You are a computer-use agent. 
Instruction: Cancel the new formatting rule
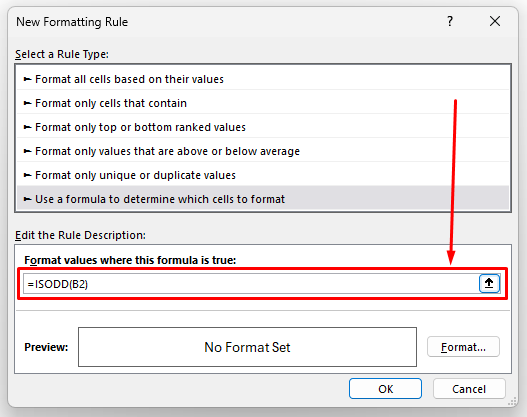(469, 389)
